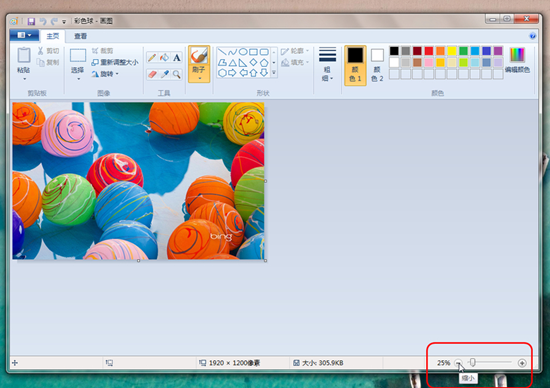Image resolution: width=550 pixels, height=388 pixels.
Task: Click the 1920 × 1200像素 status entry
Action: [x=230, y=363]
